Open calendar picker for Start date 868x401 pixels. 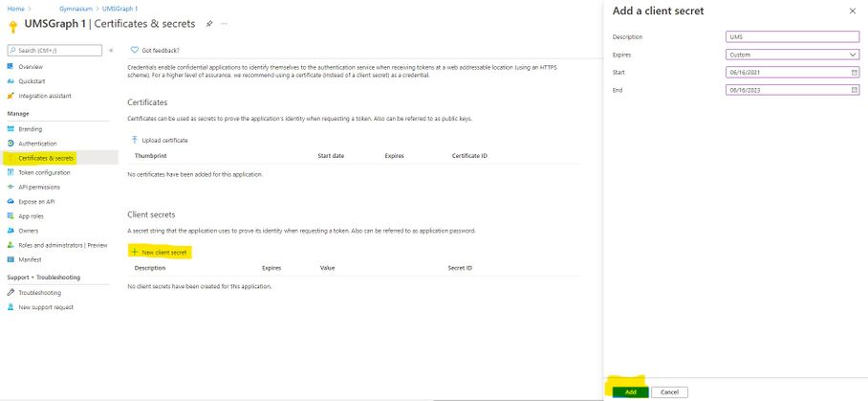854,72
